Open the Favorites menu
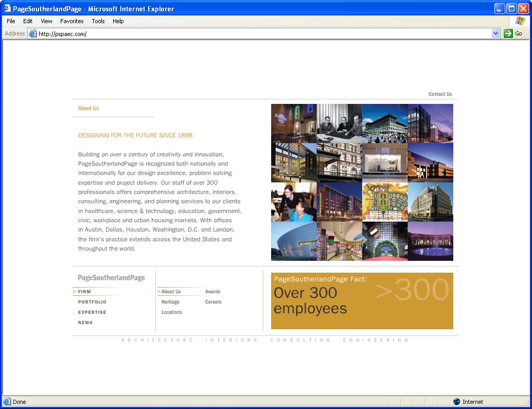Image resolution: width=532 pixels, height=409 pixels. pos(72,21)
